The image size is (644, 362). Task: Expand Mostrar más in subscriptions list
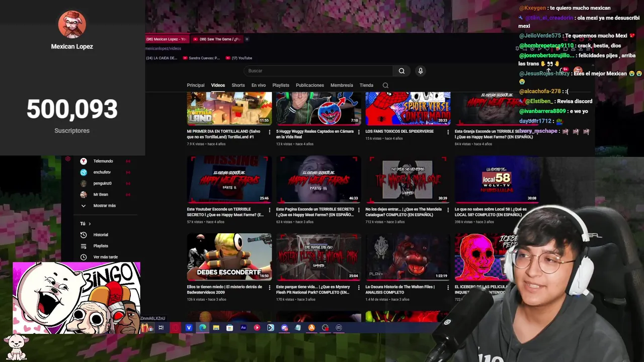tap(104, 206)
